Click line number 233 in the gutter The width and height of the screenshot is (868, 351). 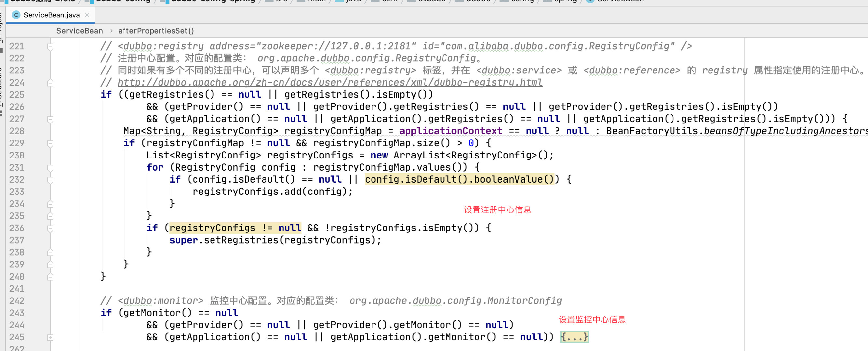click(17, 192)
